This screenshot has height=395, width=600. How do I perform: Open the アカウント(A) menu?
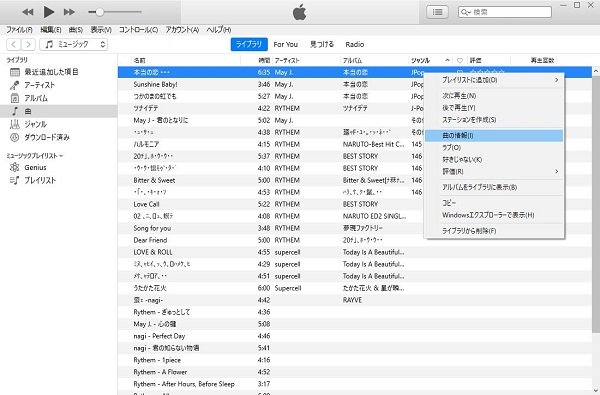(x=182, y=29)
